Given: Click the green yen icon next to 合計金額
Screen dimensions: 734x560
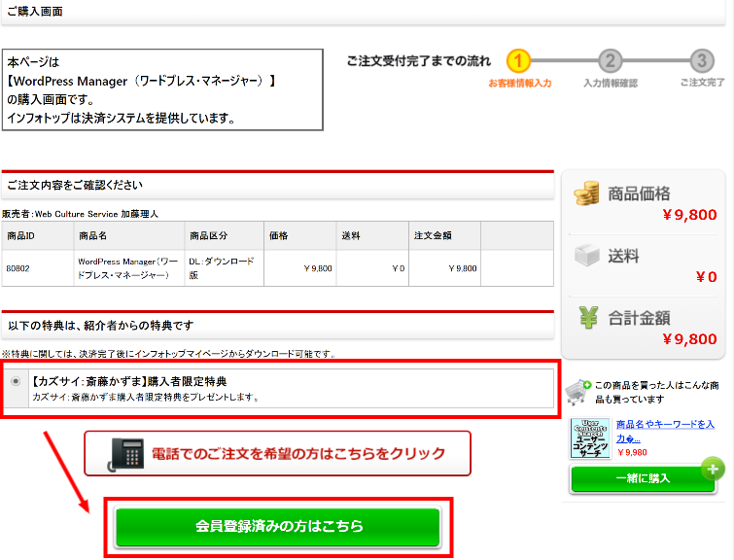Looking at the screenshot, I should click(x=588, y=317).
